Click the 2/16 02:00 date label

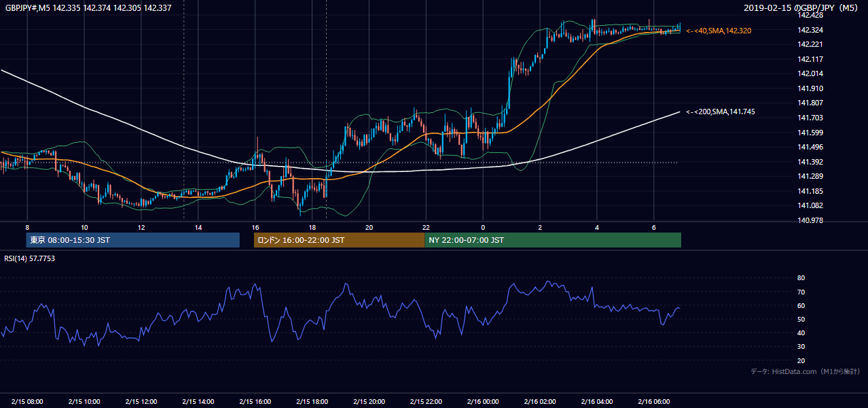(x=540, y=401)
